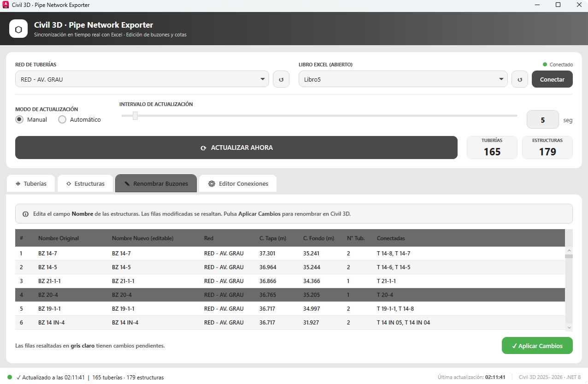Click cell value 37.301 in row 1
The height and width of the screenshot is (384, 588).
[267, 254]
